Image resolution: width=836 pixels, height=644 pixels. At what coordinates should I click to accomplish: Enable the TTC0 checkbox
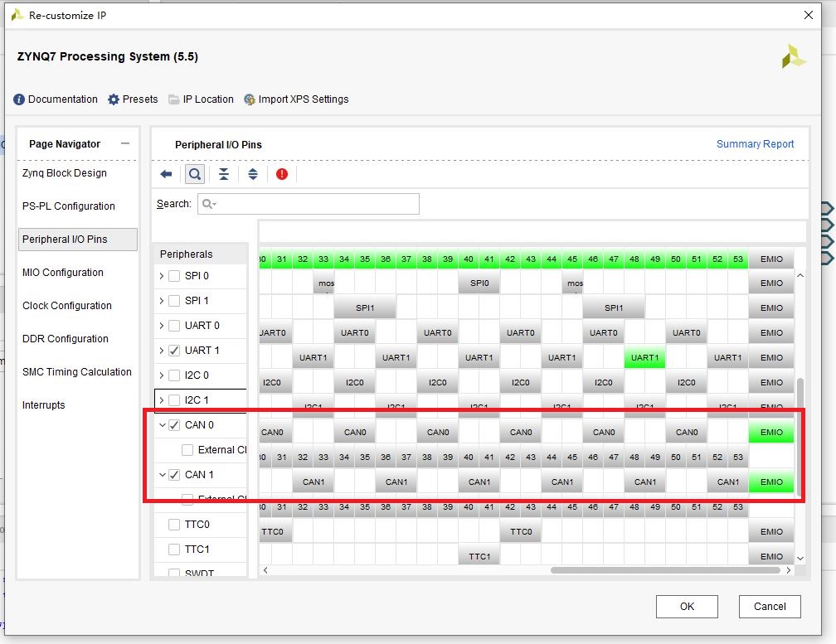[174, 525]
